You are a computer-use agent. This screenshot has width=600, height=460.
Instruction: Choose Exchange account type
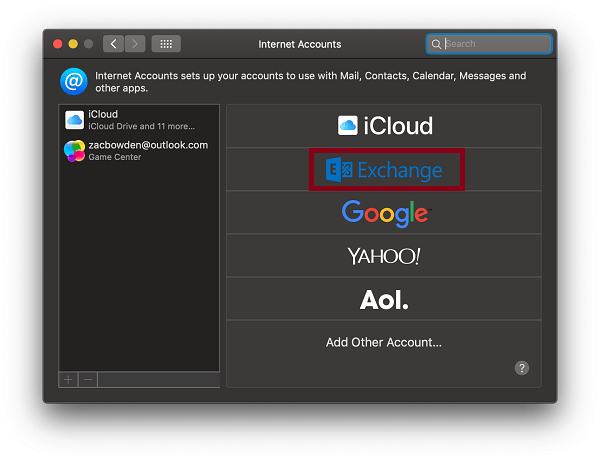tap(384, 170)
